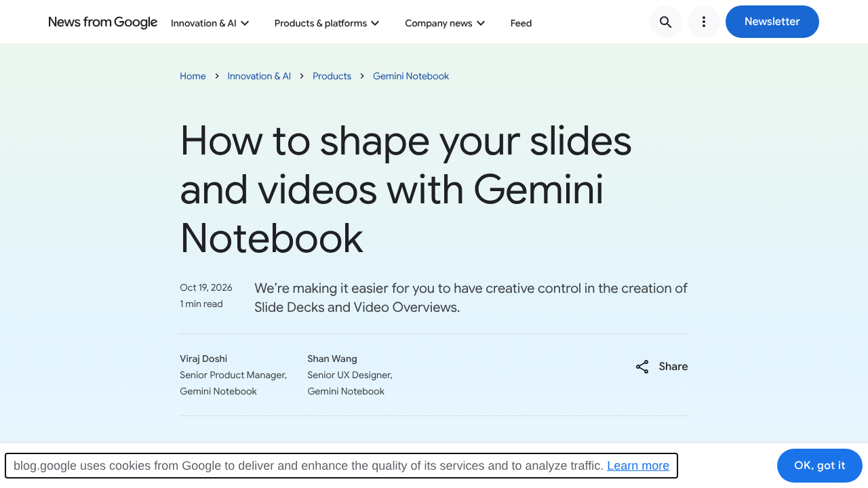Expand the Company news menu

445,23
